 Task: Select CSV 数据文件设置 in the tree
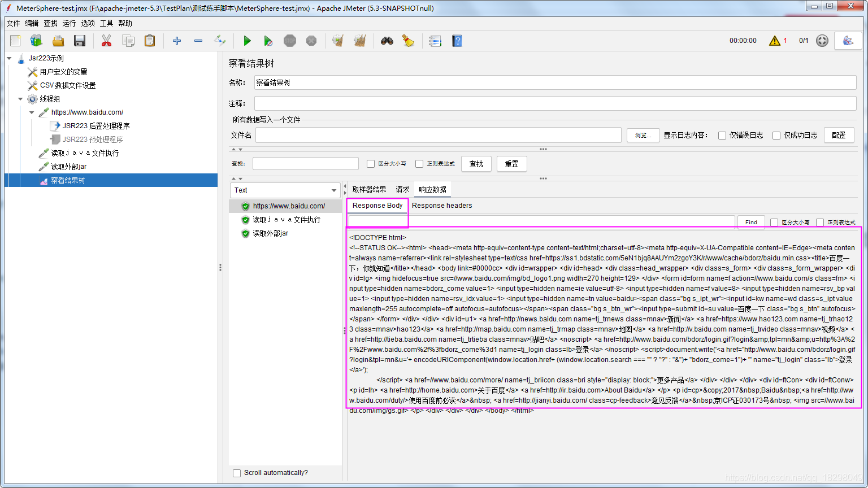tap(68, 85)
